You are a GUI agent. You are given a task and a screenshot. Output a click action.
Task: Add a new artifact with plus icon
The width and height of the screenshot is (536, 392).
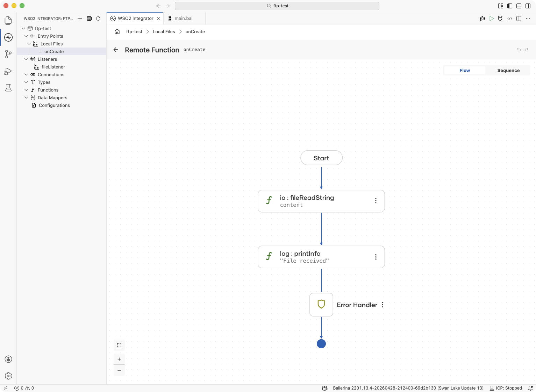click(x=80, y=19)
